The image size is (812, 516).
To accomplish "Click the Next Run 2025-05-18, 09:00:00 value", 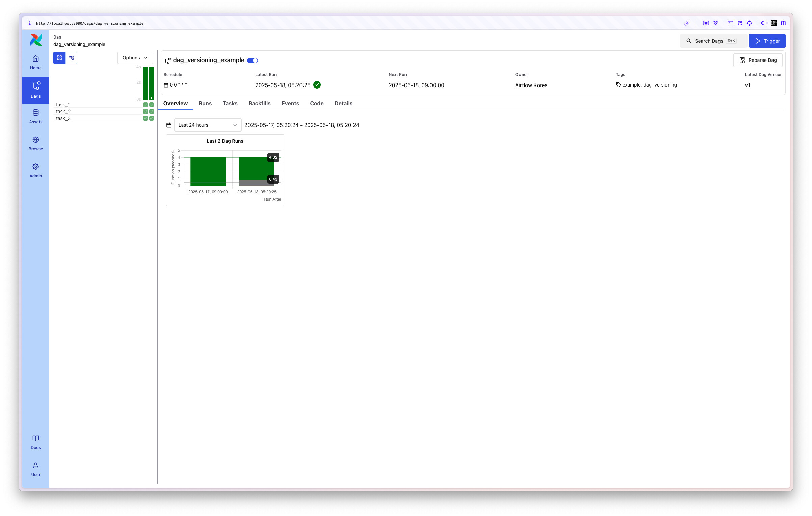I will [416, 85].
